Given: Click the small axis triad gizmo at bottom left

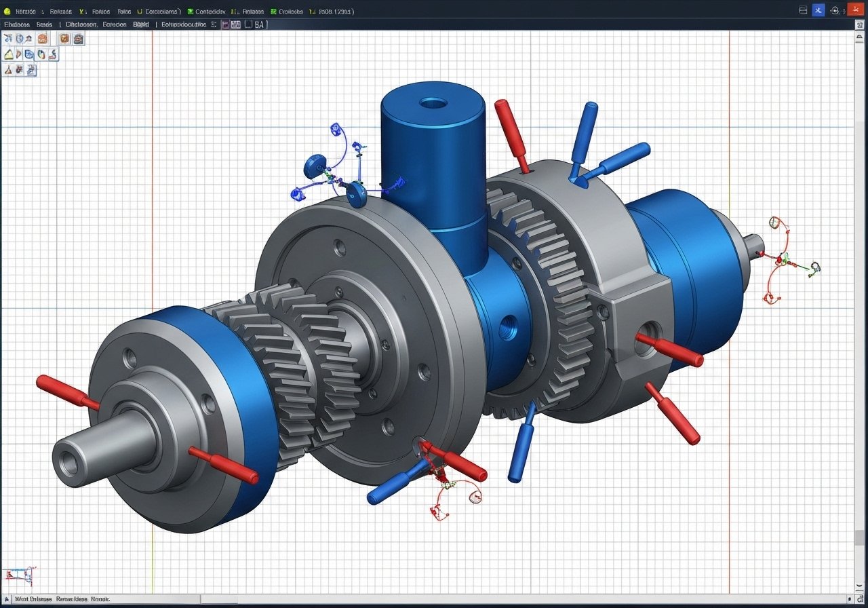Looking at the screenshot, I should 19,576.
